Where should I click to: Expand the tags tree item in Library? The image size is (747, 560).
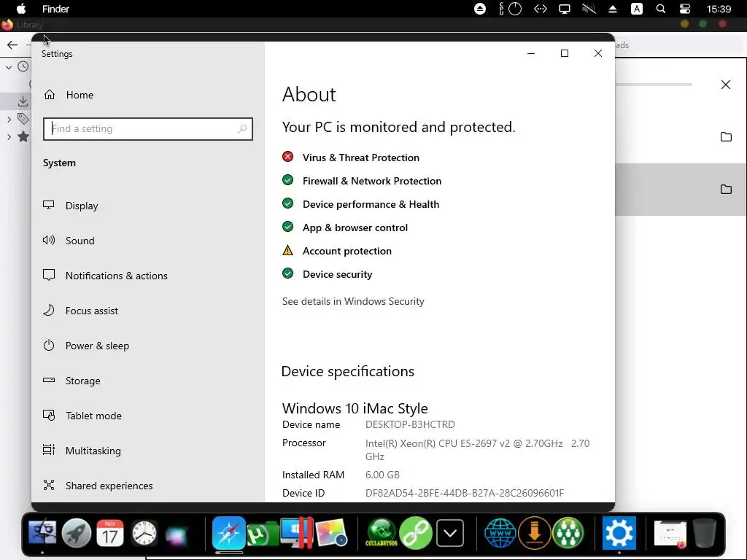[x=9, y=119]
